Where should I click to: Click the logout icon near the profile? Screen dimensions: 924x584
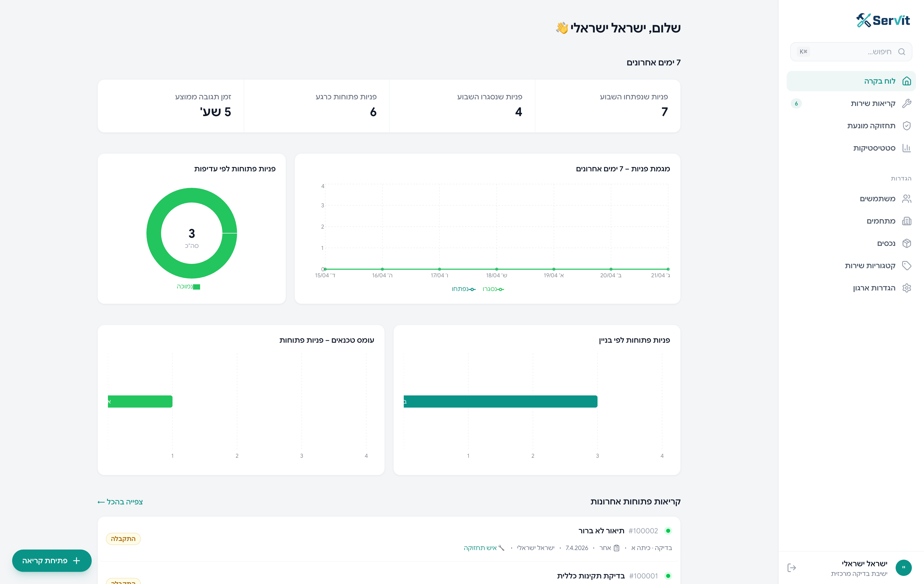pyautogui.click(x=792, y=568)
